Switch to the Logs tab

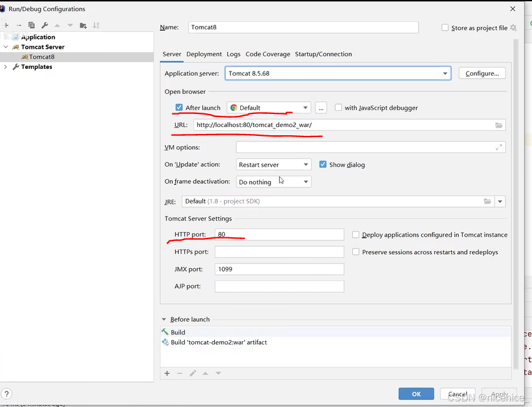pyautogui.click(x=233, y=54)
